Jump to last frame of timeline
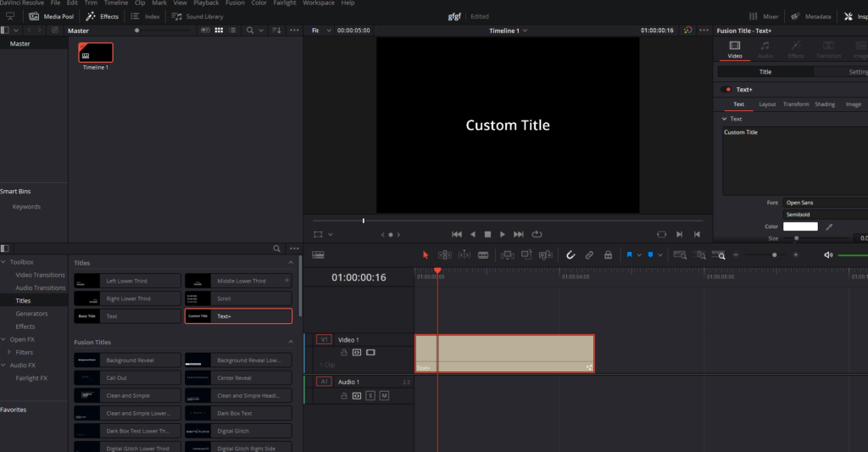This screenshot has height=452, width=868. 518,234
